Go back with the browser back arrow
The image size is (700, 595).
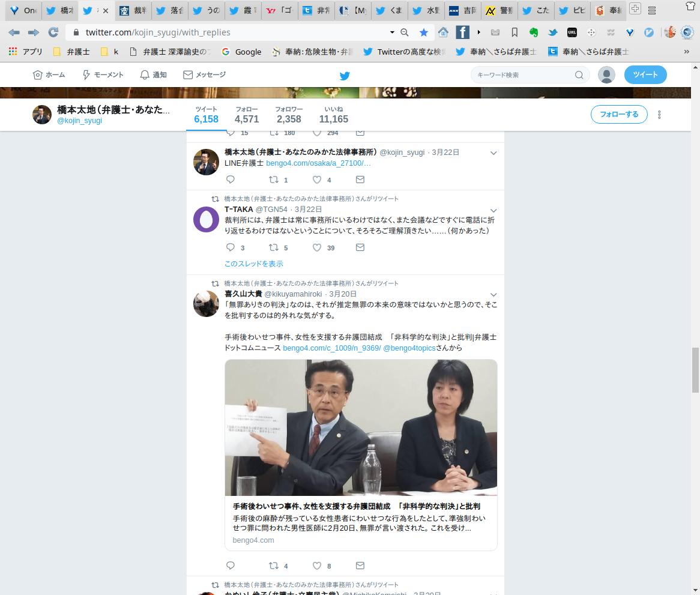click(14, 32)
